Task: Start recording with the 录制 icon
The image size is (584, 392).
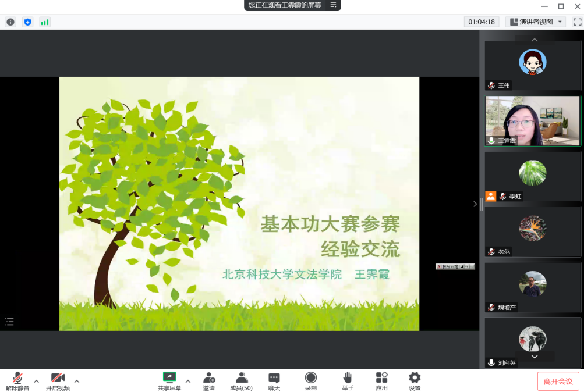Action: coord(311,381)
